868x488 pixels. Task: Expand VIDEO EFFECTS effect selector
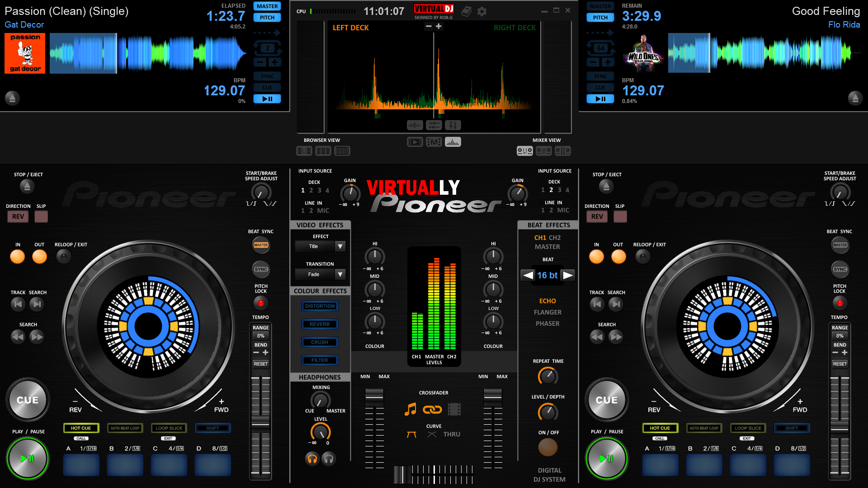(340, 246)
